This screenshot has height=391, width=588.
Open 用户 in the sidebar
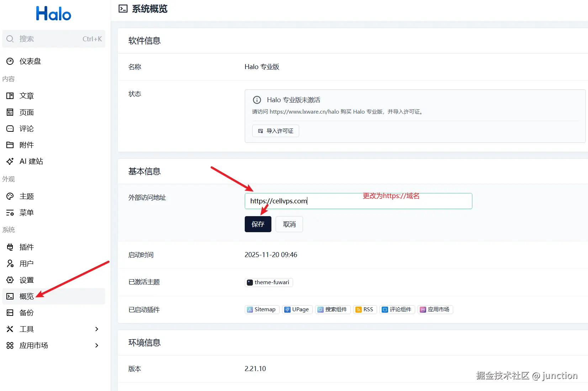[x=54, y=264]
